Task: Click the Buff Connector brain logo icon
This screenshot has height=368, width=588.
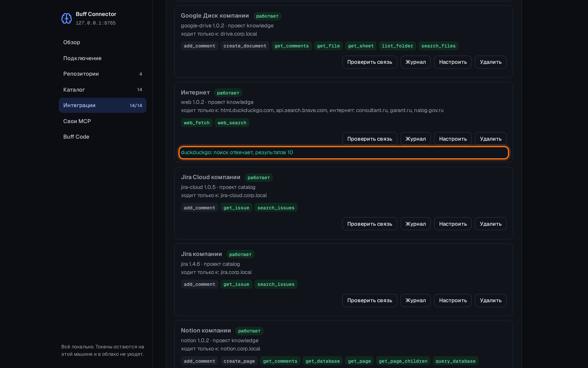Action: (66, 18)
